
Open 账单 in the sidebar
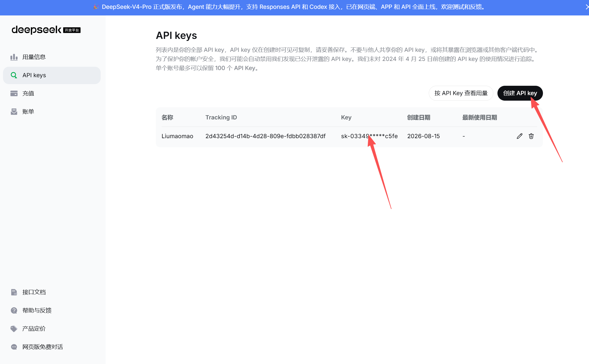[52, 112]
